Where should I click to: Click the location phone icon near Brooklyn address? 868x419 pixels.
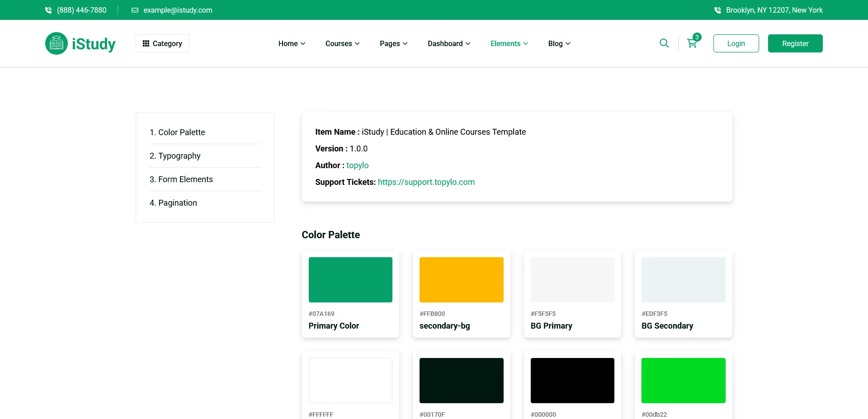coord(717,10)
